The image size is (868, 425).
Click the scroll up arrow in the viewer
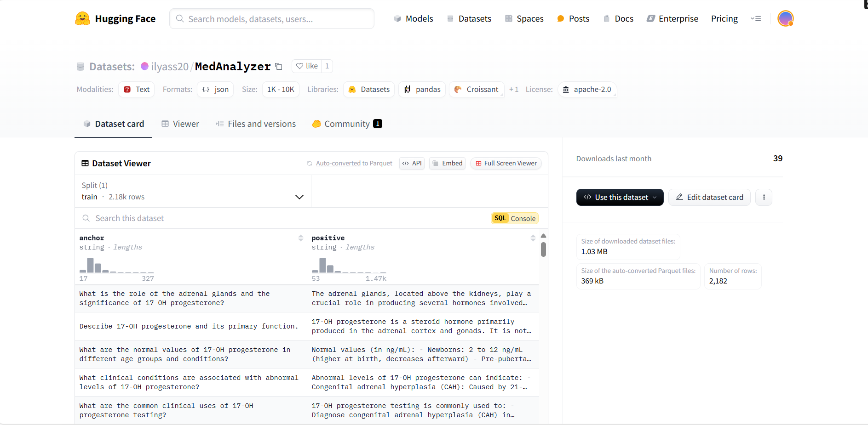[x=543, y=236]
